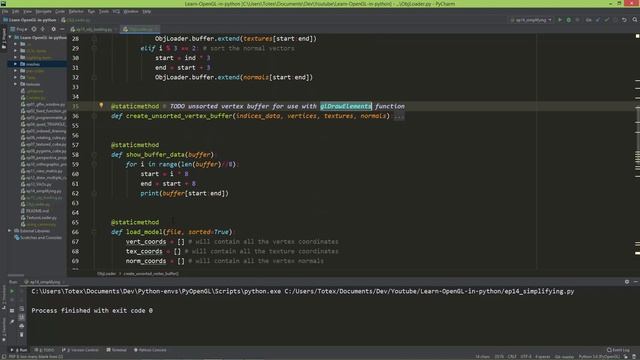This screenshot has height=360, width=640.
Task: Open the File menu
Action: click(5, 11)
